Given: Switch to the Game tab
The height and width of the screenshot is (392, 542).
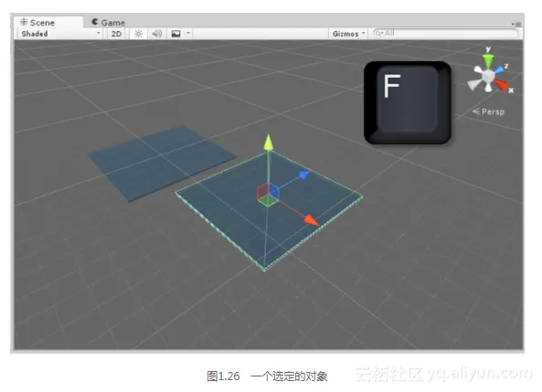Looking at the screenshot, I should 108,23.
